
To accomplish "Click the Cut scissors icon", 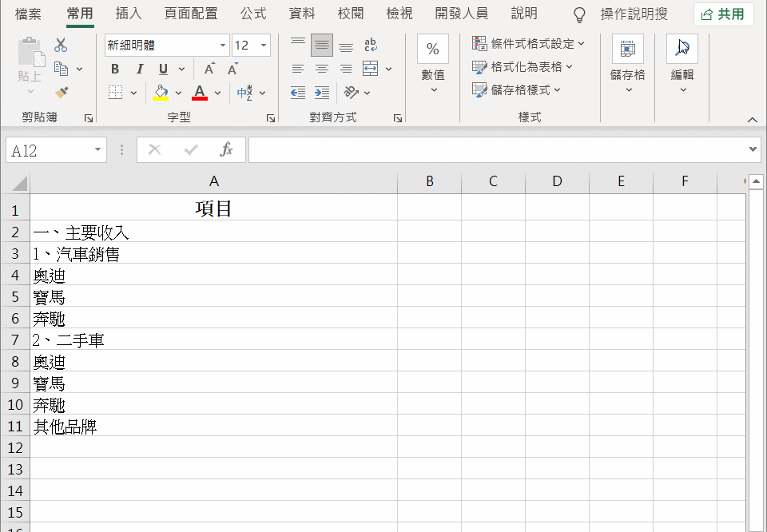I will [x=61, y=45].
